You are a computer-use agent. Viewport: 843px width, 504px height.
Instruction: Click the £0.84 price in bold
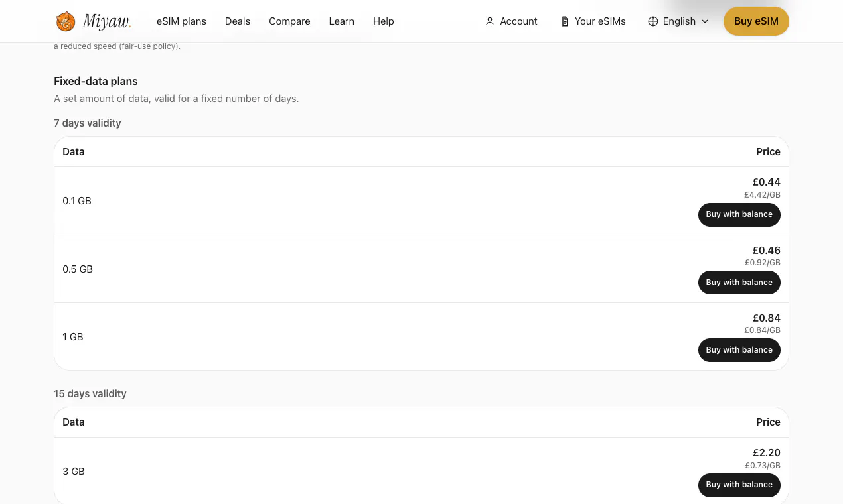[766, 318]
